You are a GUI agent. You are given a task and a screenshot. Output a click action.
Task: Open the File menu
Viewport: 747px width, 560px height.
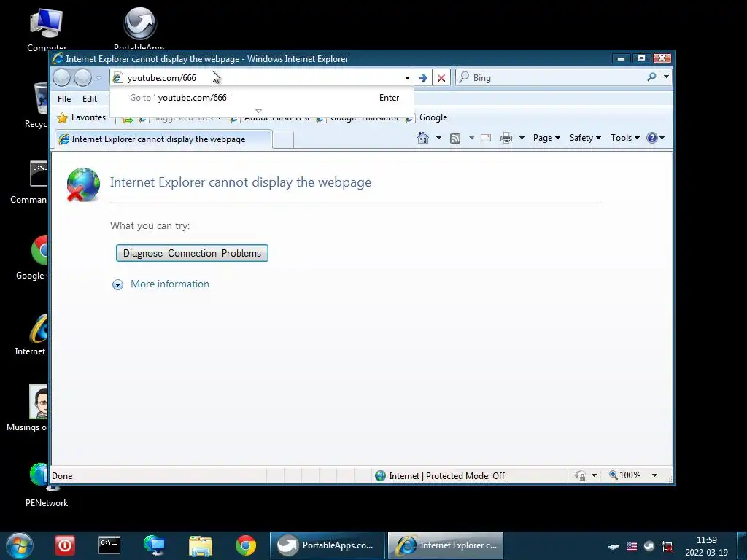click(x=64, y=98)
